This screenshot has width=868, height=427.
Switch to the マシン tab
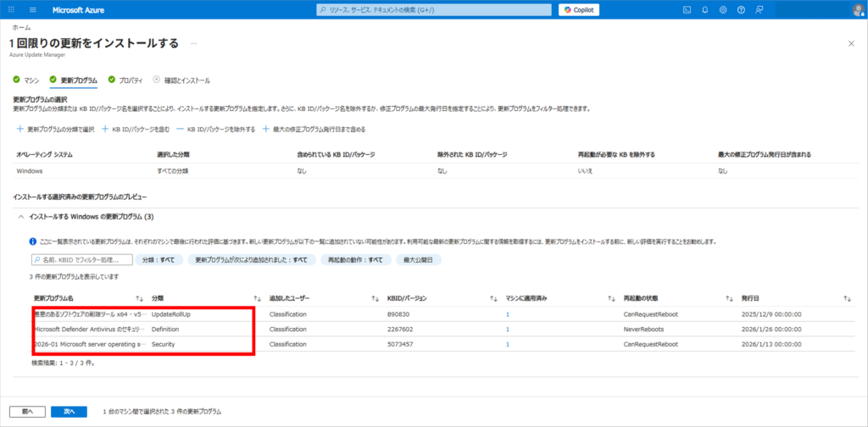(x=26, y=80)
